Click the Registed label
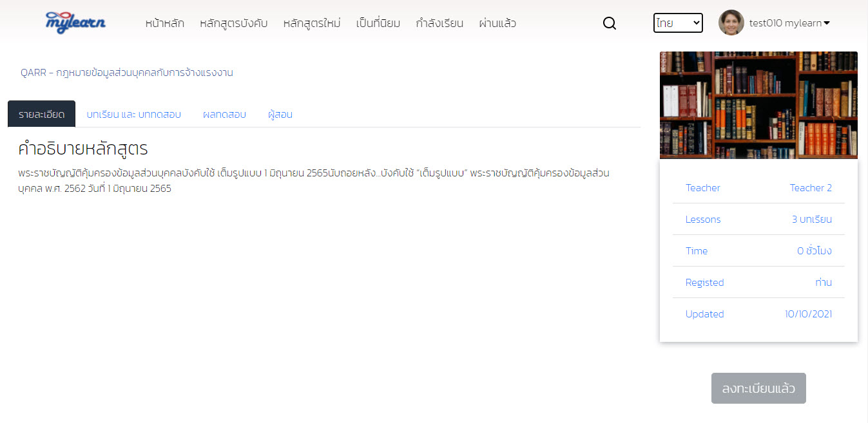This screenshot has width=868, height=423. 704,283
